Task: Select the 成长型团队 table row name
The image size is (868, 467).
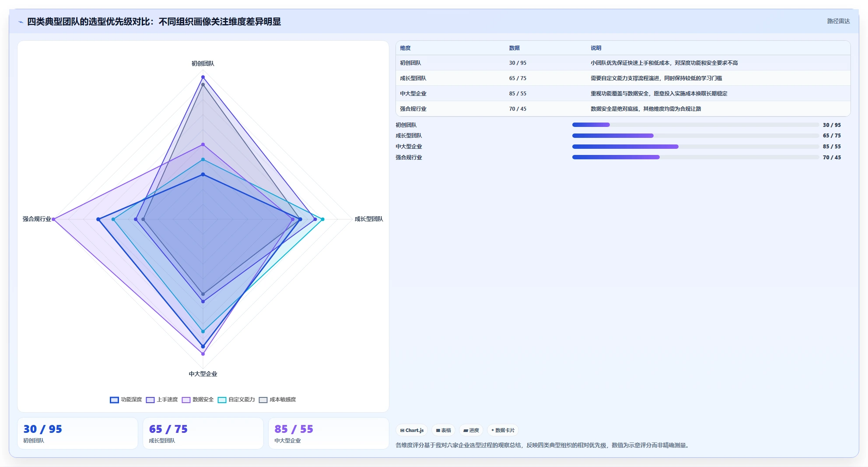Action: coord(413,78)
